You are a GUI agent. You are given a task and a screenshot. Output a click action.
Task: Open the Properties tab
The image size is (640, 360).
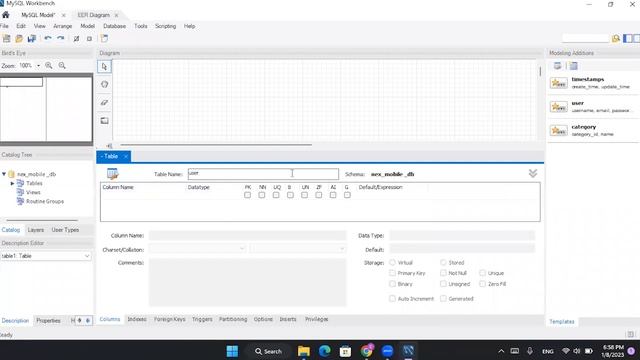[x=48, y=320]
